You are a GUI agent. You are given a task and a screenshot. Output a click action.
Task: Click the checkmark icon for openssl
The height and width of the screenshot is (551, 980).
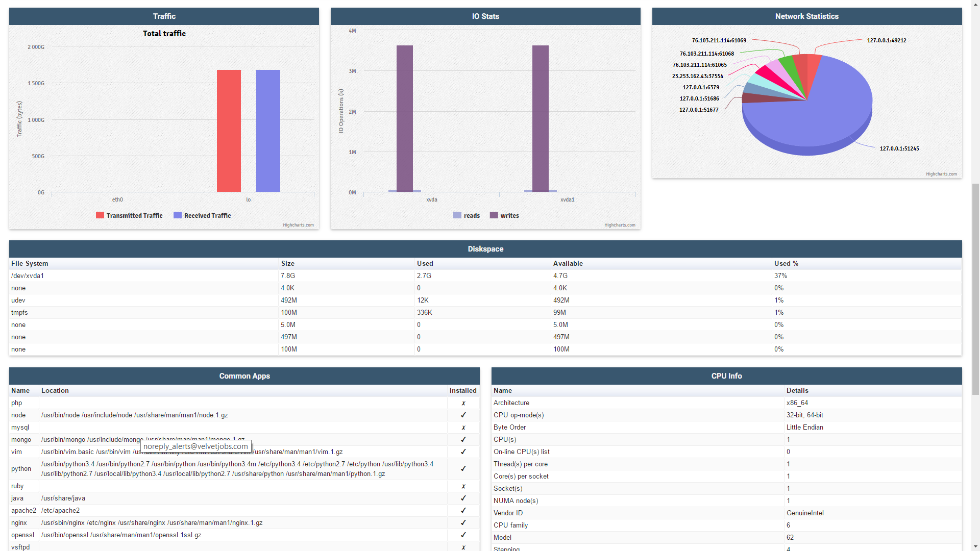coord(463,535)
